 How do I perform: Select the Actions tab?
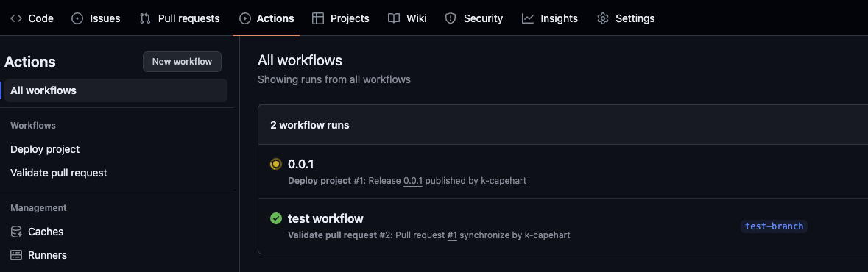[267, 18]
